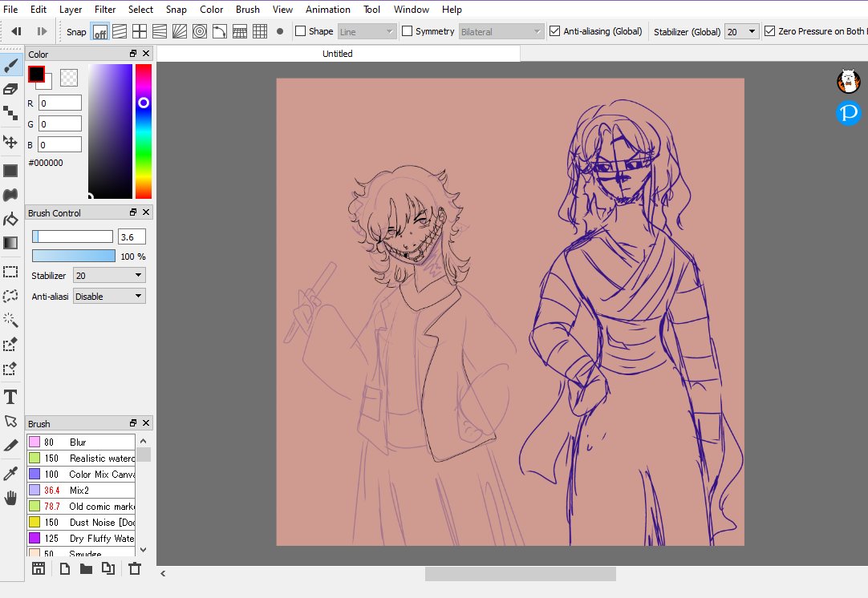
Task: Select the Select Pen tool
Action: click(10, 344)
